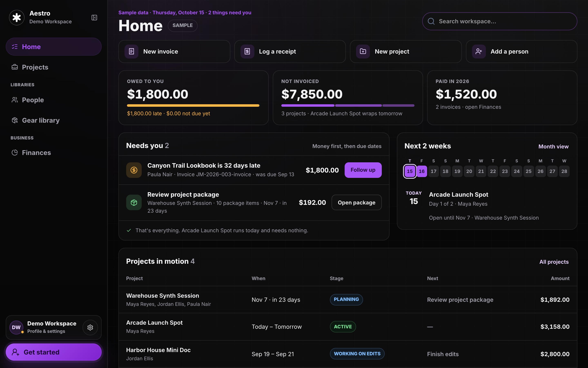Select day 16 in the calendar strip
The width and height of the screenshot is (588, 368).
(x=422, y=171)
